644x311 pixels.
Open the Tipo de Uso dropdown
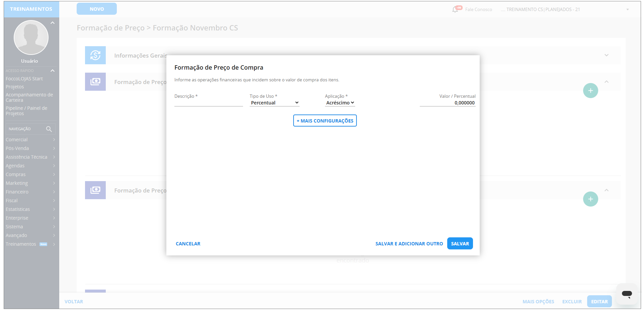coord(274,103)
